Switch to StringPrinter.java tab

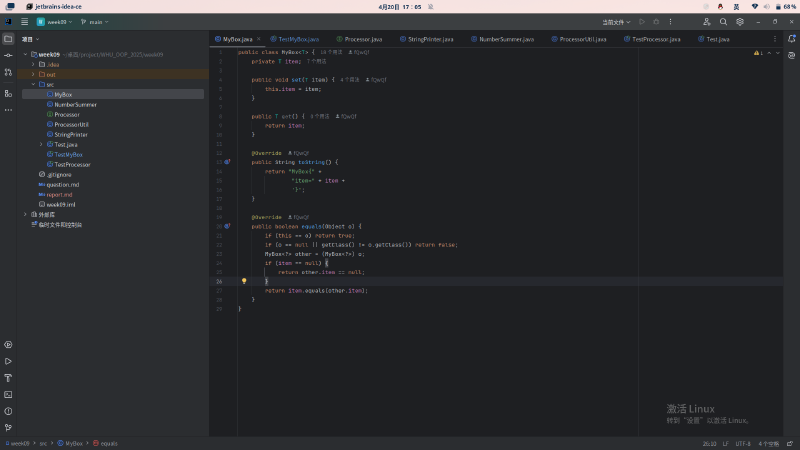427,39
